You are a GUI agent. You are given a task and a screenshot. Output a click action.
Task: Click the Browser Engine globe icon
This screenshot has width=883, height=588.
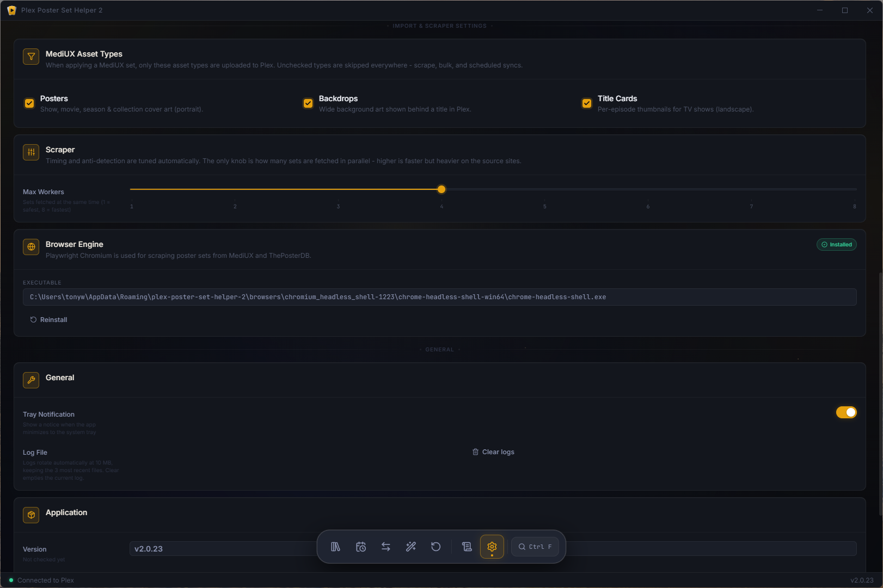[31, 247]
